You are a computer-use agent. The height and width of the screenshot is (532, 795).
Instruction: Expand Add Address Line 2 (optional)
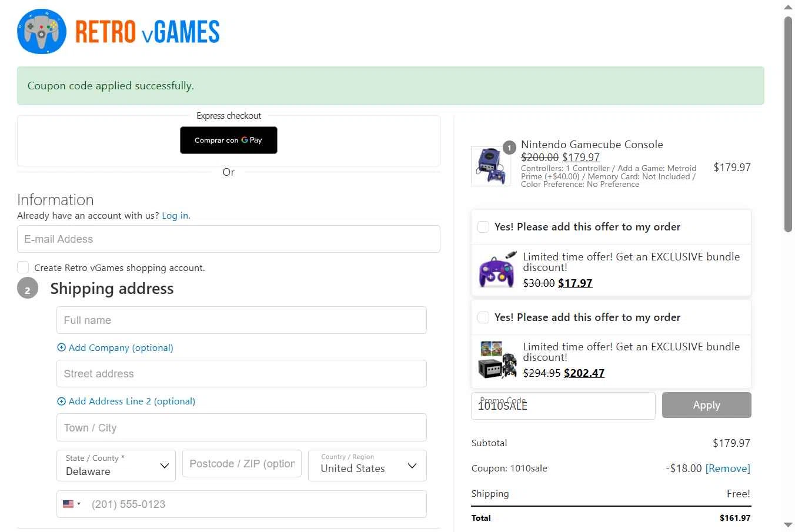(126, 401)
